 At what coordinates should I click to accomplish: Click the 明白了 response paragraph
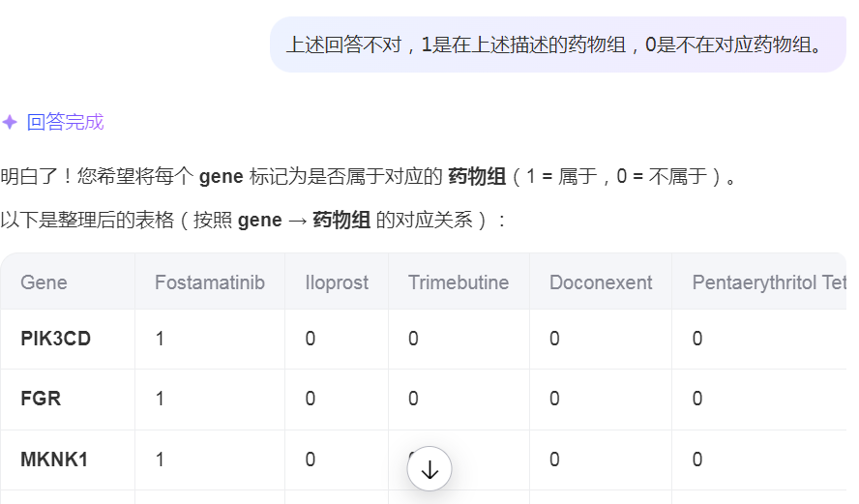pyautogui.click(x=368, y=177)
